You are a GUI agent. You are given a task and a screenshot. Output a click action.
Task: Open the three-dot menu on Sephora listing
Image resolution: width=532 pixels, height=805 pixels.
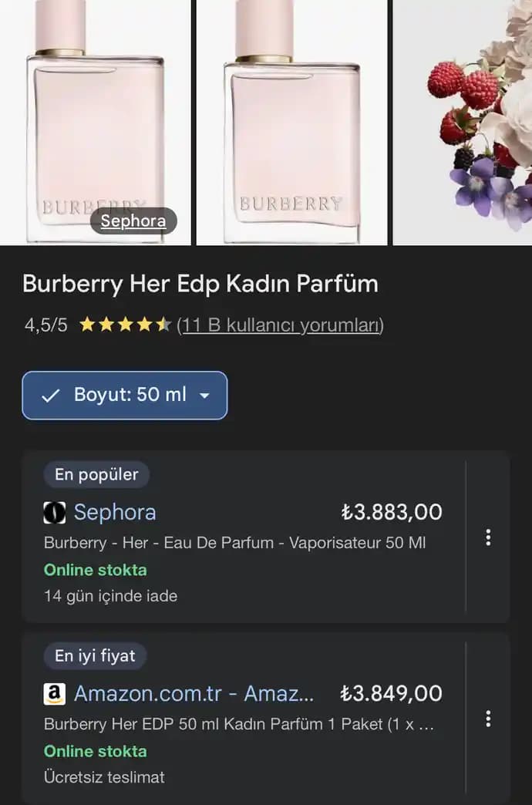pyautogui.click(x=488, y=537)
